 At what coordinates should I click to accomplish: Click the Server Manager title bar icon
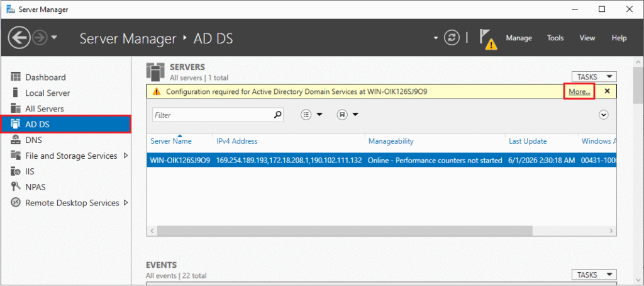coord(10,9)
